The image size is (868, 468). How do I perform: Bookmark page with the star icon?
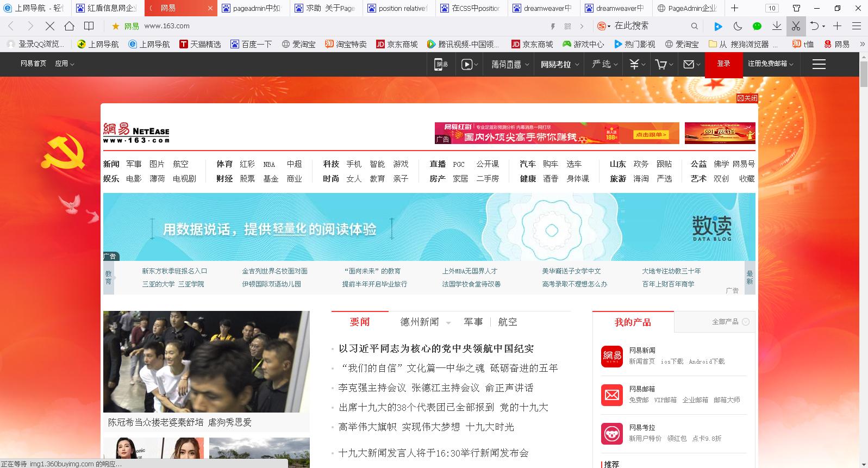click(x=115, y=26)
